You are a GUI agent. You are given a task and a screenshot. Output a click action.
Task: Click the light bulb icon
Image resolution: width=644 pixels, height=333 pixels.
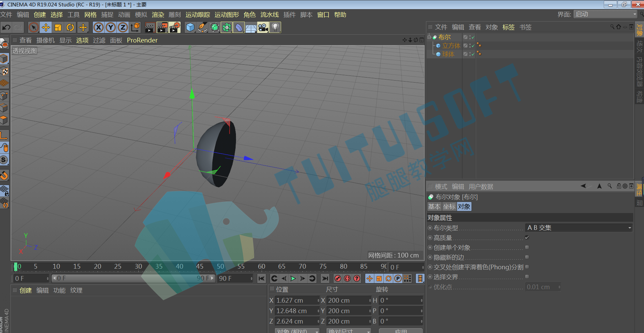[275, 27]
